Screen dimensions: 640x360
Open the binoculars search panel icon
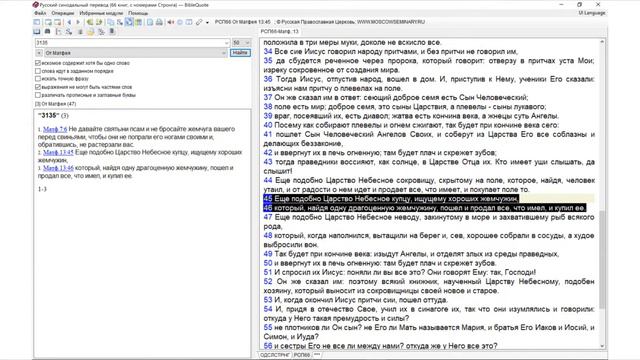tap(47, 31)
